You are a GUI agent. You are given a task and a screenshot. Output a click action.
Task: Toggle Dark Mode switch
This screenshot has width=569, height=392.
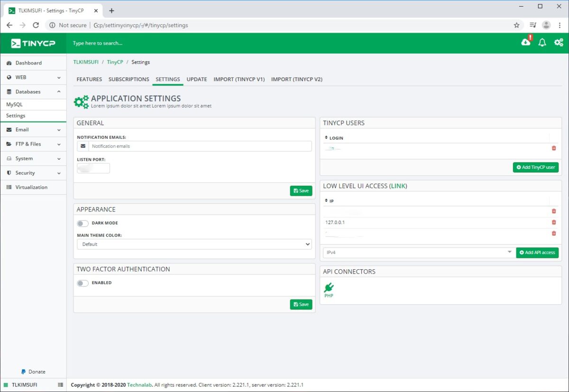tap(83, 223)
